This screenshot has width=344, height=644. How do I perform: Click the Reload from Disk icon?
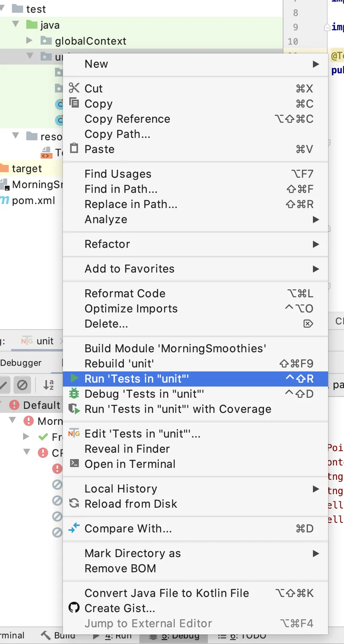[74, 503]
